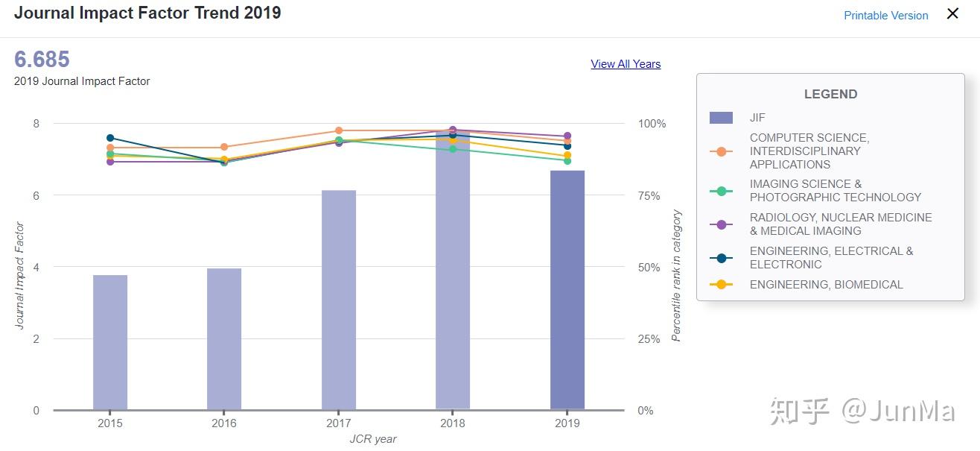Toggle Engineering, Biomedical legend marker

coord(721,285)
